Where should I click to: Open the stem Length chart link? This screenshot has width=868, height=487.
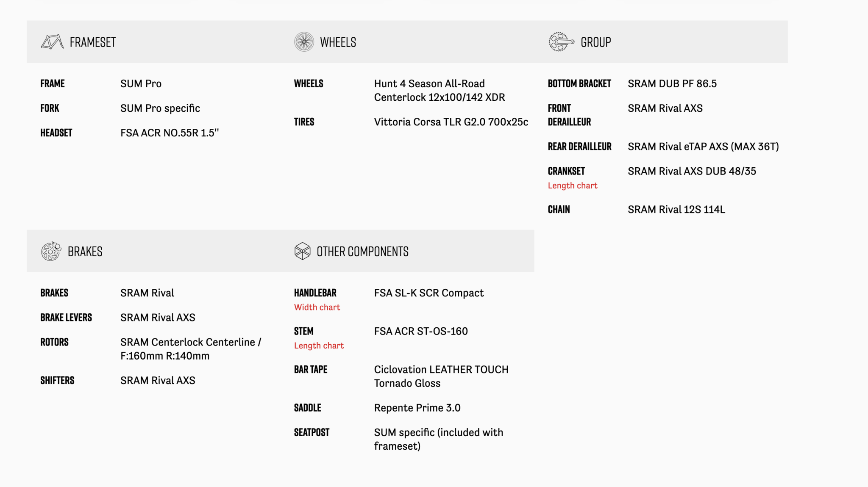coord(319,346)
